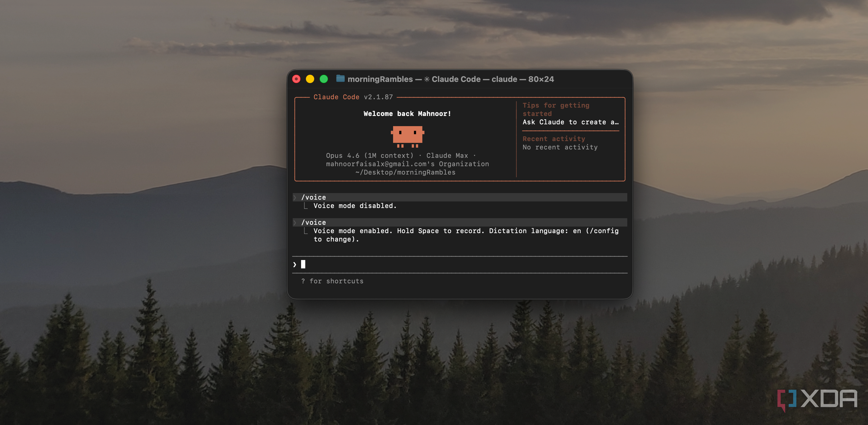
Task: Click the "~/Desktop/morningRambles" path
Action: (x=405, y=172)
